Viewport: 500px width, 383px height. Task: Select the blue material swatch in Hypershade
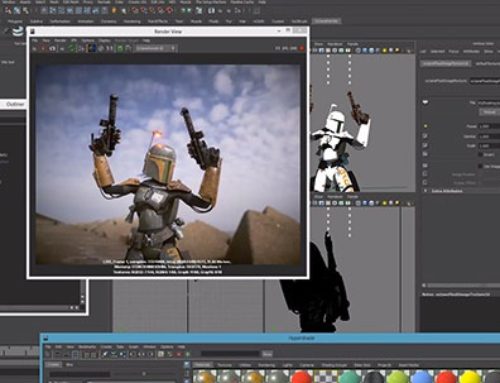pyautogui.click(x=421, y=377)
